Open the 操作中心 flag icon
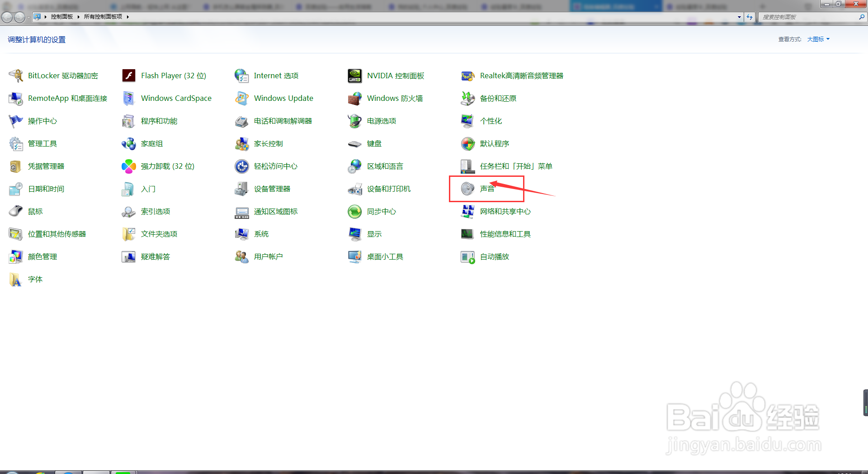The width and height of the screenshot is (868, 474). [x=16, y=121]
